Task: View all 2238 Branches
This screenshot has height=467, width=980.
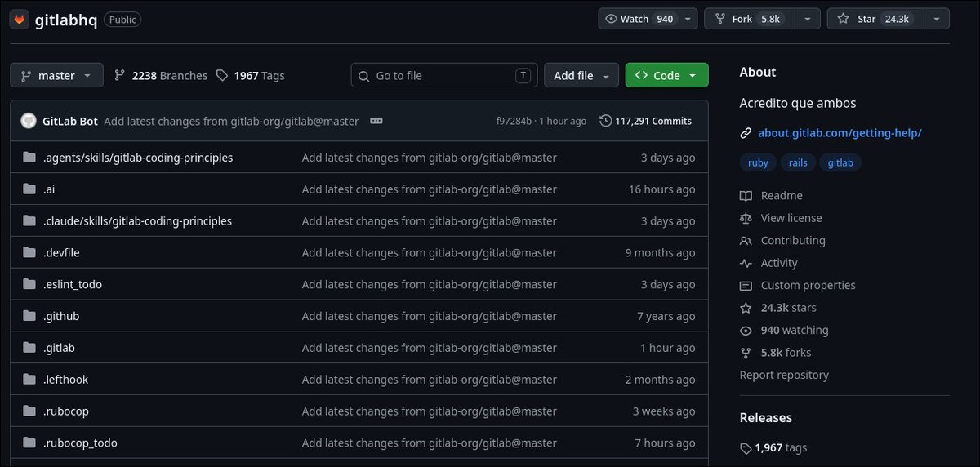Action: point(161,75)
